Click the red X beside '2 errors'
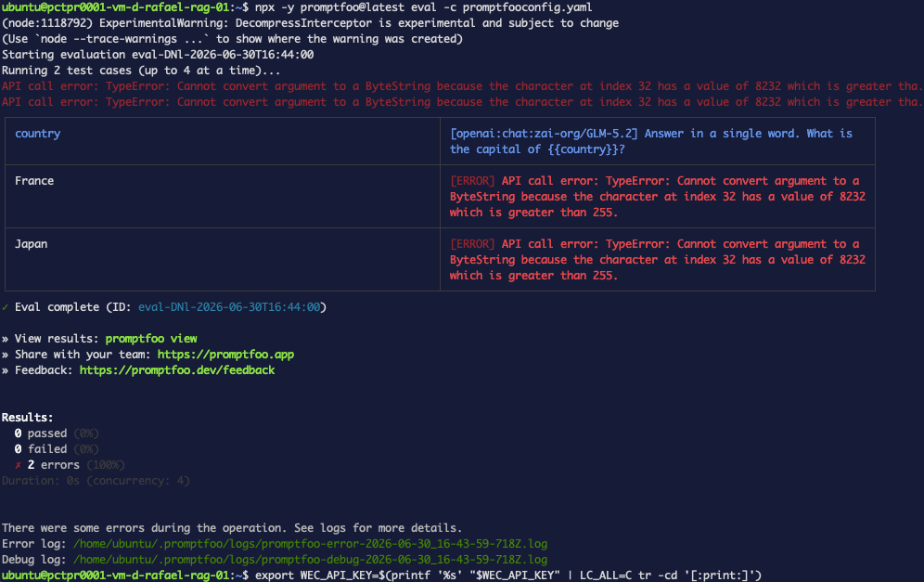The height and width of the screenshot is (582, 924). 19,465
